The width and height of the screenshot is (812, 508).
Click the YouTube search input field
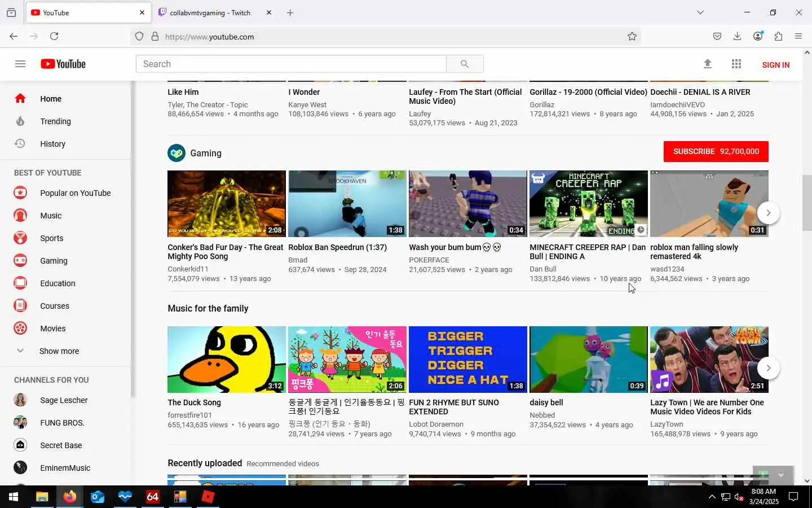point(291,64)
